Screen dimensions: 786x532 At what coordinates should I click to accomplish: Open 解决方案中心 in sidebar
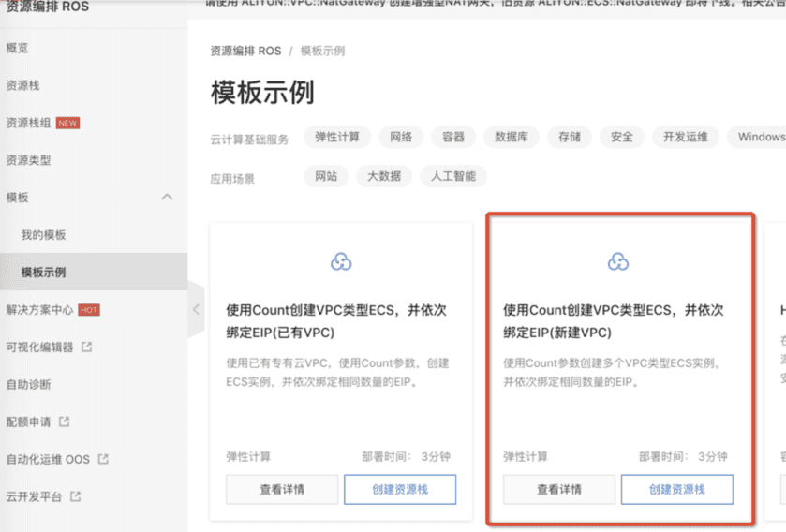[x=39, y=310]
